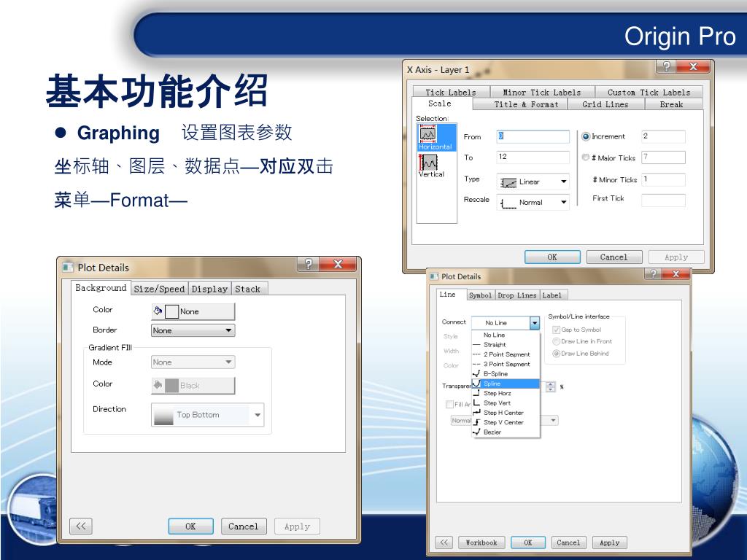The height and width of the screenshot is (560, 747).
Task: Click the gradient preview icon in Direction box
Action: click(163, 415)
